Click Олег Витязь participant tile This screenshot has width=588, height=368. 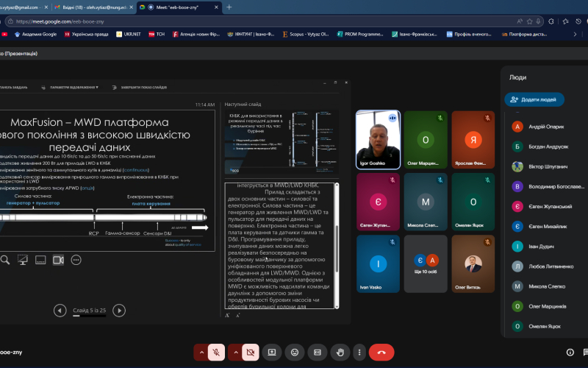473,263
